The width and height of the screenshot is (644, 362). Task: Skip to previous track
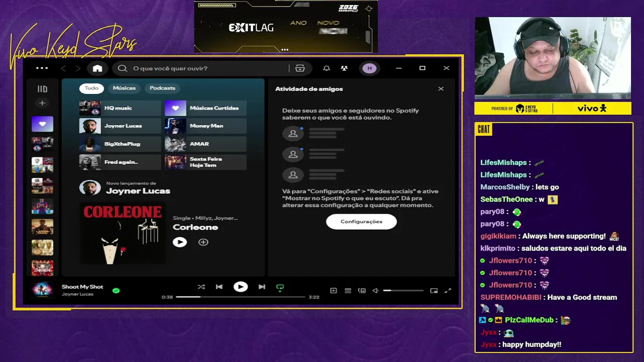219,287
